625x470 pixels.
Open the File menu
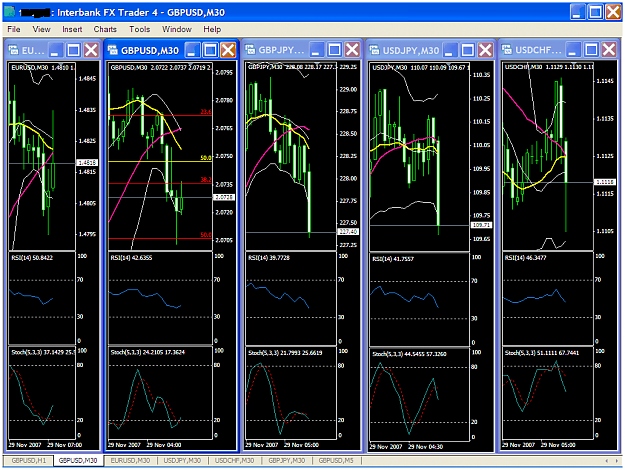[x=14, y=29]
